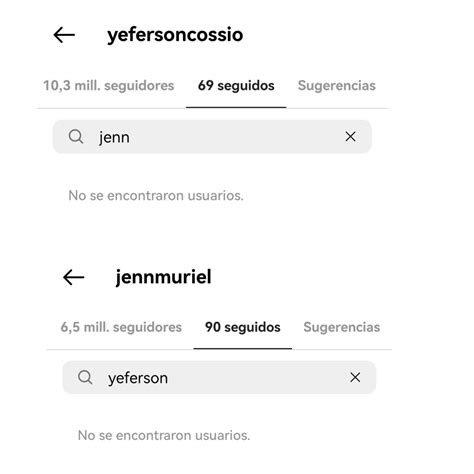Switch to jennmuriel's Sugerencias tab
This screenshot has height=474, width=474.
coord(342,327)
